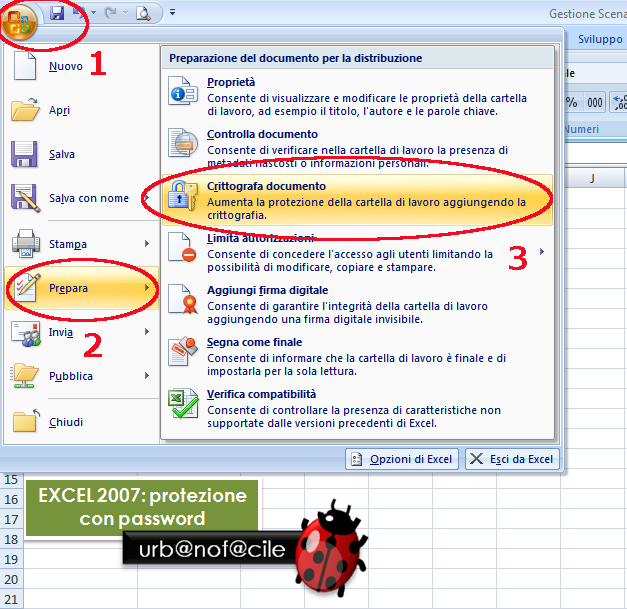This screenshot has height=609, width=627.
Task: Click the Pubblica network folder icon
Action: point(24,375)
